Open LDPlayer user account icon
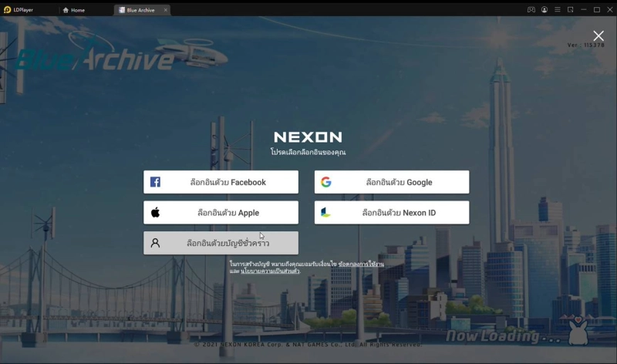 pos(545,9)
